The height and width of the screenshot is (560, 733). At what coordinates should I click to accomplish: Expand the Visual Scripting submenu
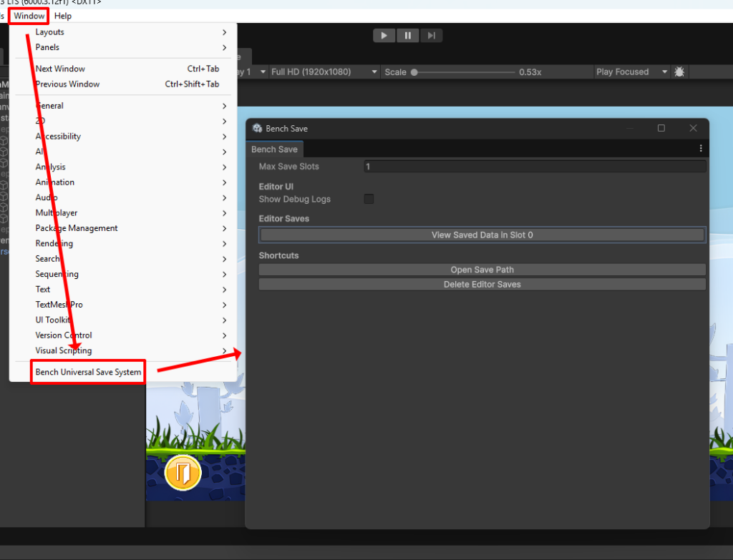coord(123,350)
